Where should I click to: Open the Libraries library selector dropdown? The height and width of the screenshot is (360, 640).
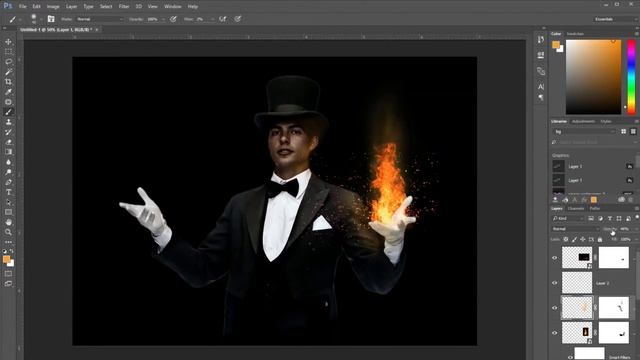(x=584, y=131)
